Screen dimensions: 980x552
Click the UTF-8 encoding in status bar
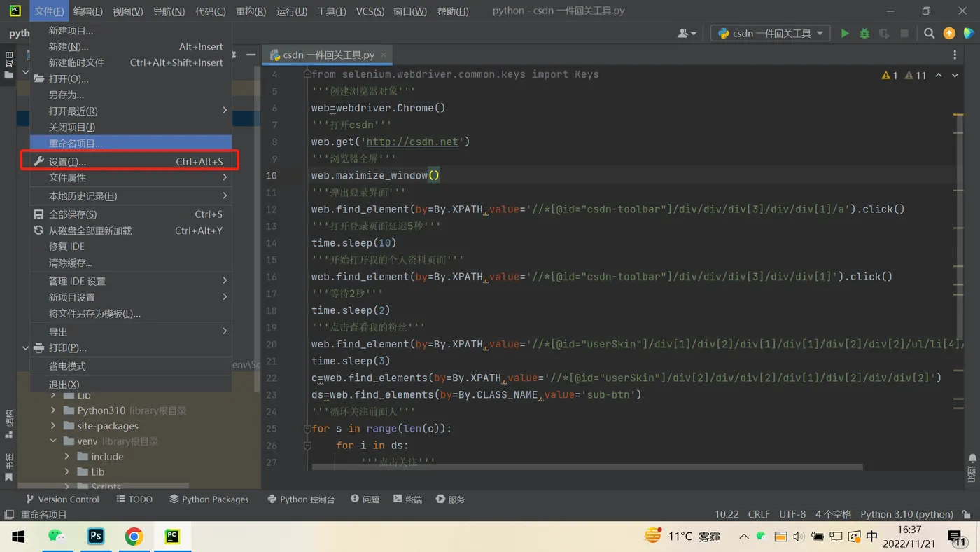tap(792, 514)
